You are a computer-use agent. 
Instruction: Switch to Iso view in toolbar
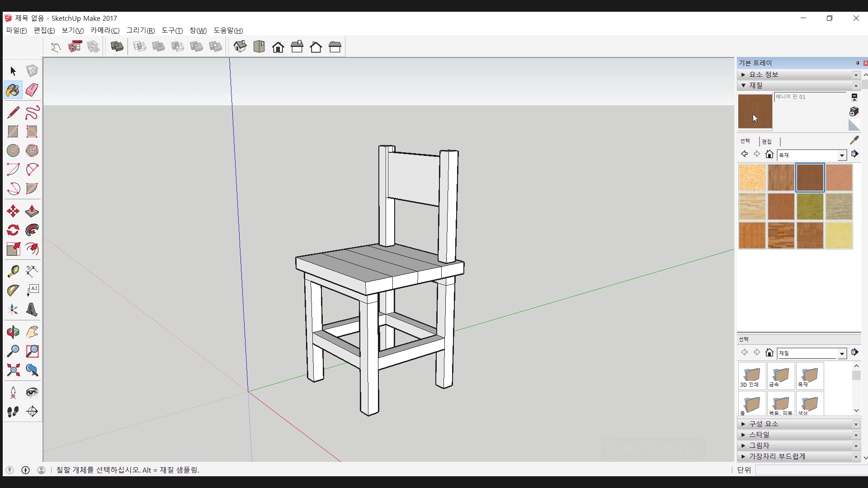coord(240,47)
